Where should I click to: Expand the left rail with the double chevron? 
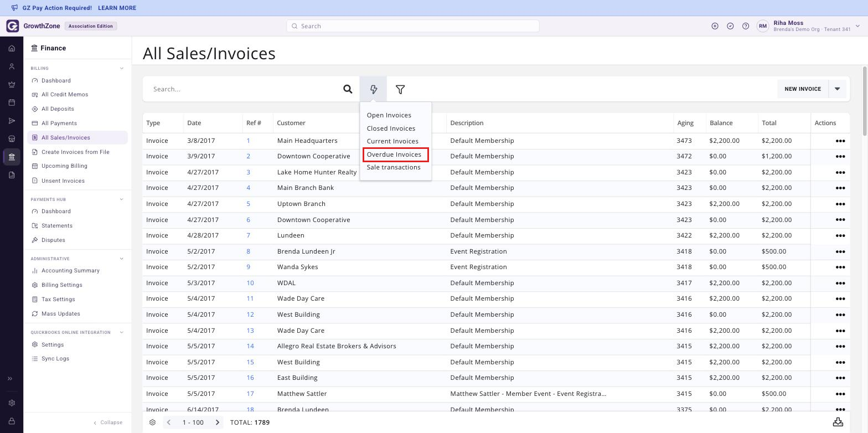(x=10, y=379)
